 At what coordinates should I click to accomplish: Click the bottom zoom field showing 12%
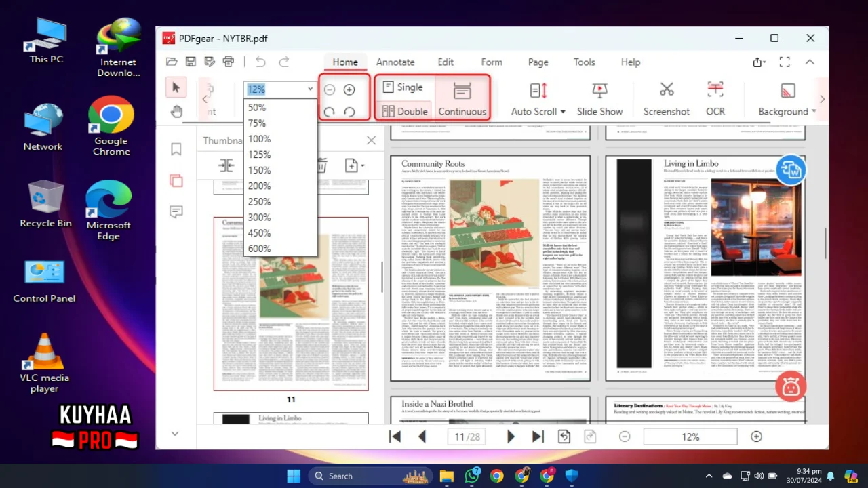(x=690, y=437)
